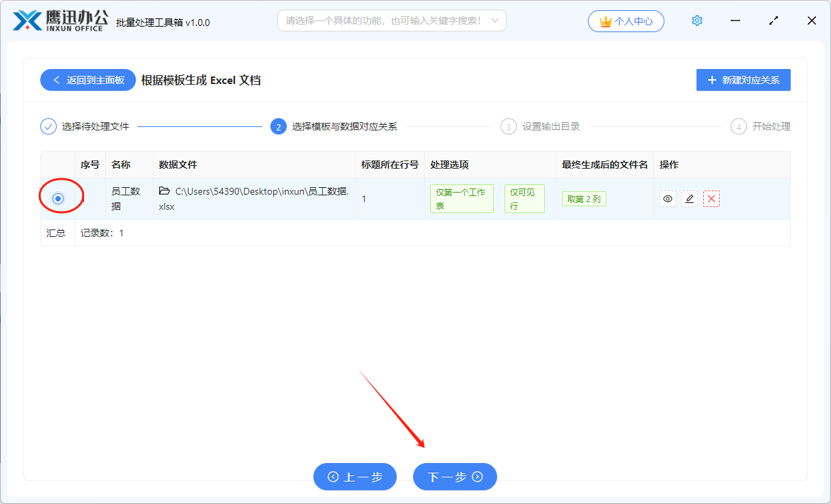The width and height of the screenshot is (831, 504).
Task: Jump to step 3 设置输出目录
Action: 543,126
